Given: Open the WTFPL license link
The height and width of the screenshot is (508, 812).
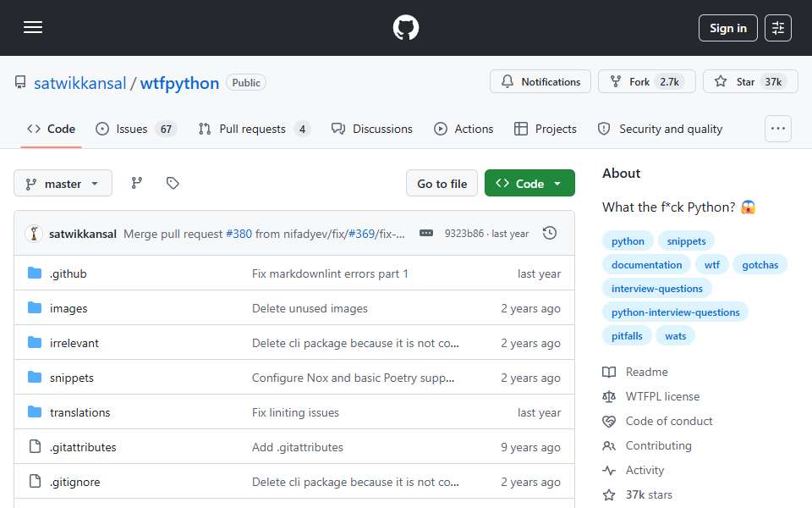Looking at the screenshot, I should [651, 396].
